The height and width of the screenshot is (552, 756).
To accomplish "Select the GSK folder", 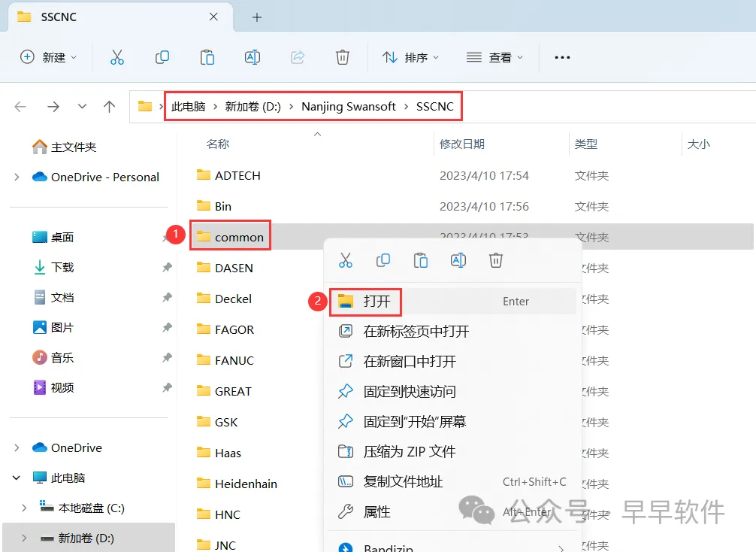I will (x=217, y=422).
